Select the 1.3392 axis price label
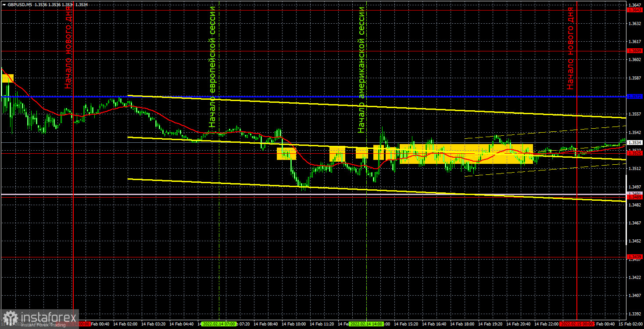This screenshot has width=644, height=329. pyautogui.click(x=634, y=314)
